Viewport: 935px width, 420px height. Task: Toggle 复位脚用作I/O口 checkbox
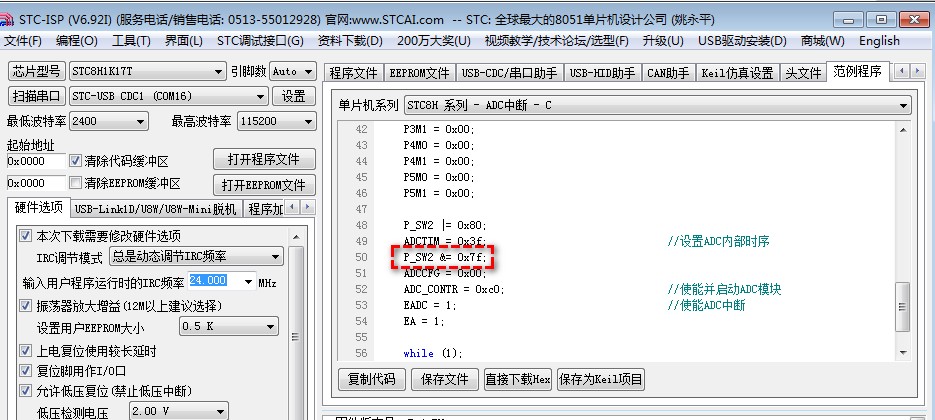(x=26, y=371)
